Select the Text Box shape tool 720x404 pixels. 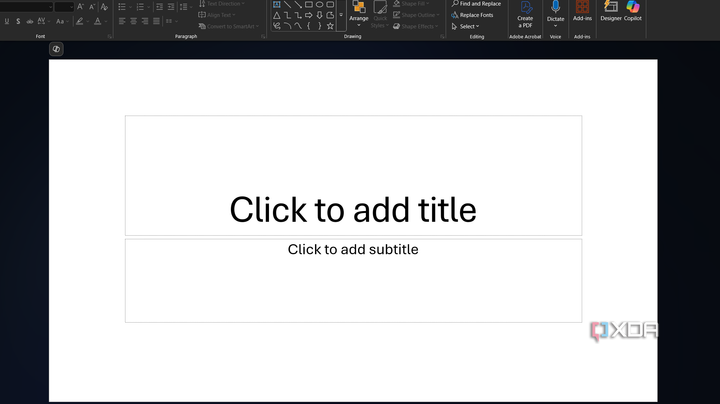click(277, 5)
